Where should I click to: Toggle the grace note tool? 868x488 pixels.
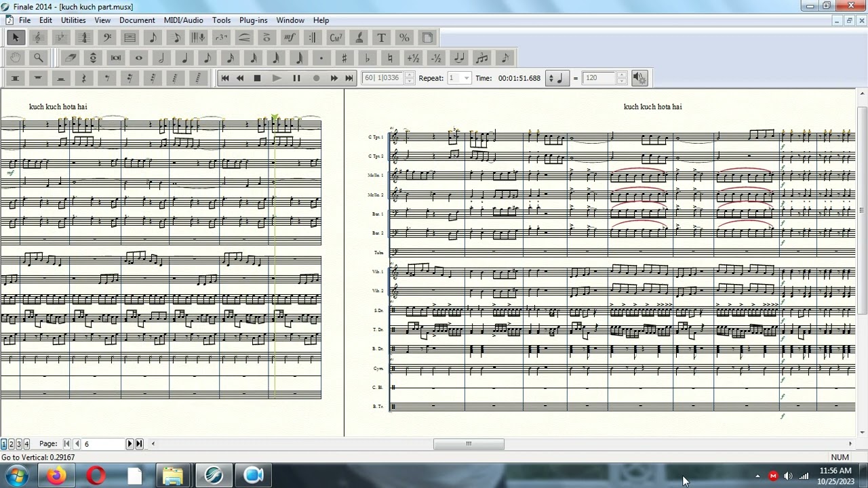[505, 58]
